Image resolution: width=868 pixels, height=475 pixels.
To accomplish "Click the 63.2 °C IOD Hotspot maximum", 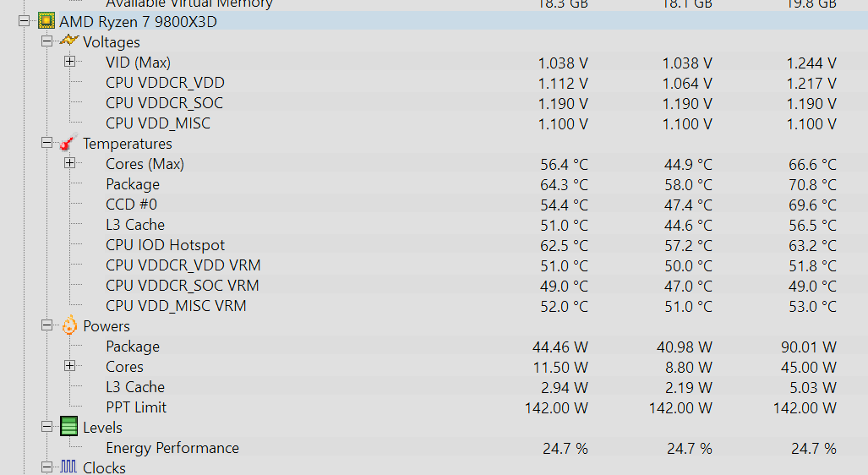I will coord(813,246).
